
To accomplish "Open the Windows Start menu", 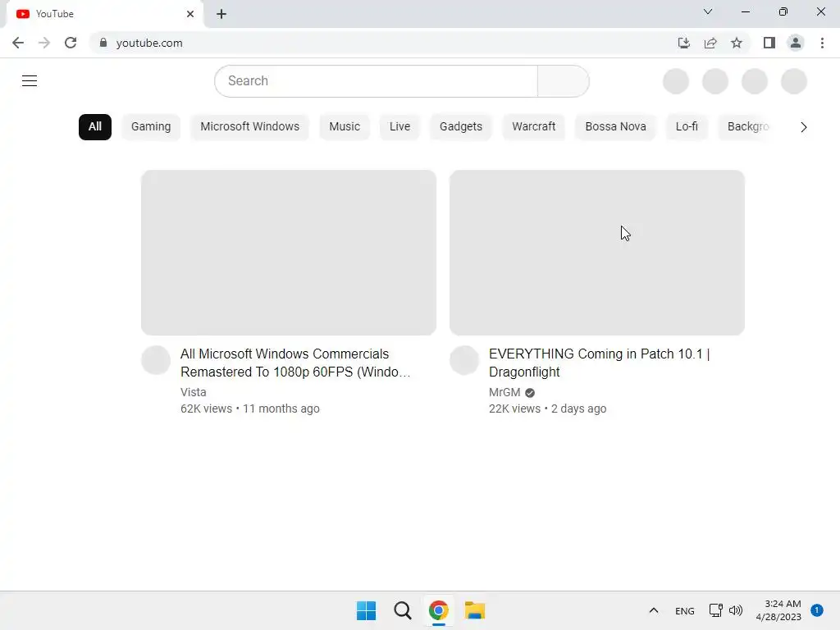I will [367, 610].
